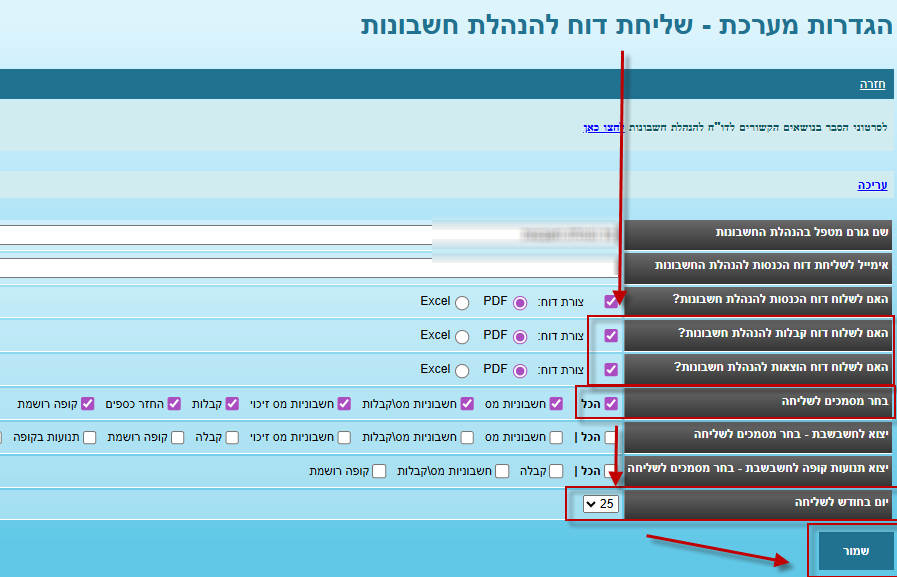This screenshot has width=897, height=577.
Task: Toggle the send income report (דוח הכנסות) checkbox
Action: [x=611, y=301]
